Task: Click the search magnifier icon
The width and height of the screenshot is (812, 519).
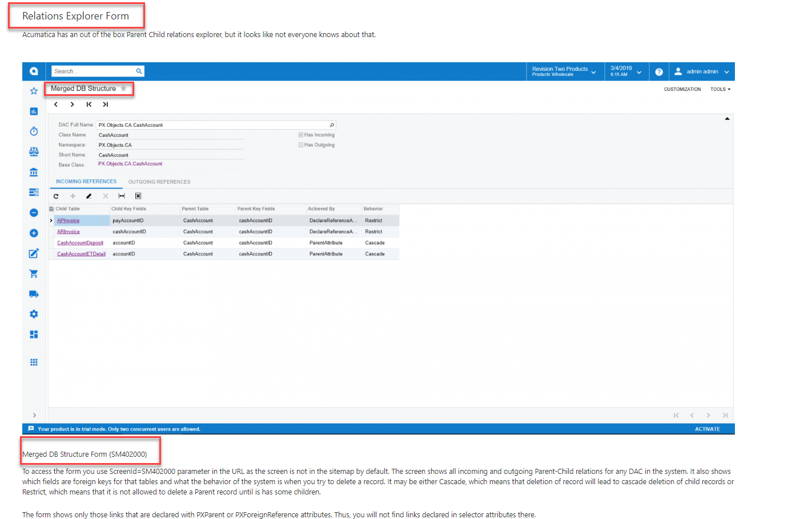Action: (x=139, y=71)
